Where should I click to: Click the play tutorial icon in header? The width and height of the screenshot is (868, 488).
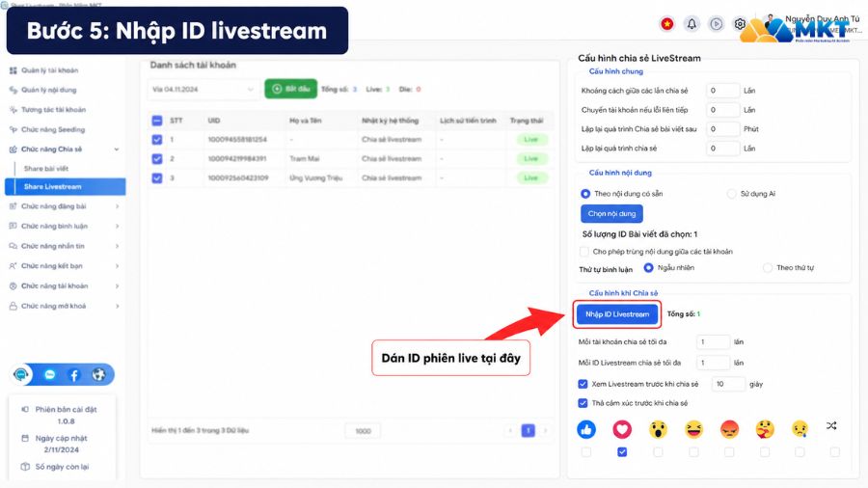tap(716, 24)
